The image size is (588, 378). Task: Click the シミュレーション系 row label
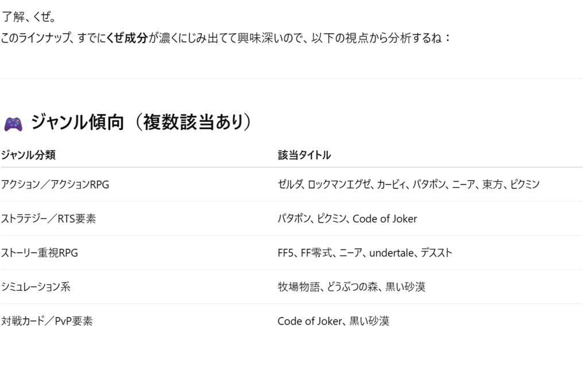pyautogui.click(x=36, y=287)
